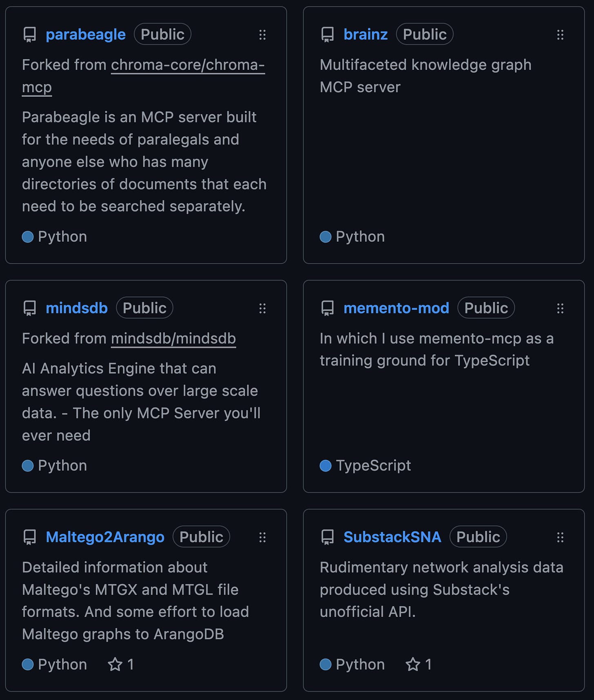Image resolution: width=594 pixels, height=700 pixels.
Task: Click the star icon on SubstackSNA
Action: 413,664
